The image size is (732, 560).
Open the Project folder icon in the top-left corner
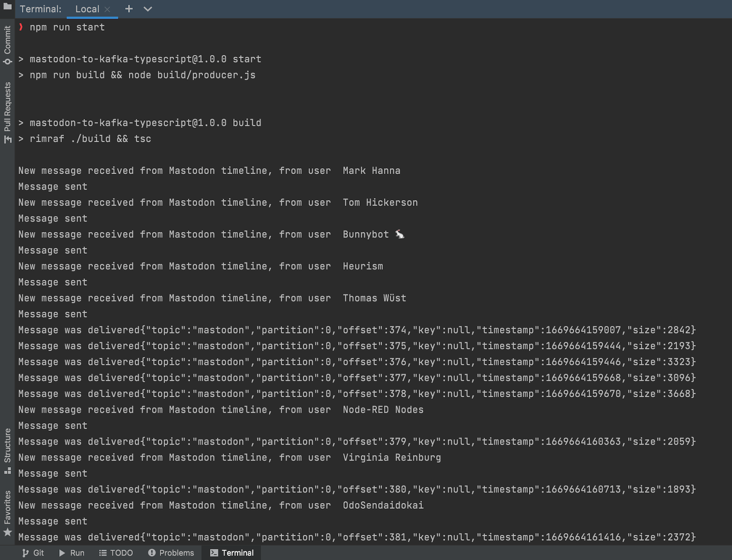tap(7, 6)
